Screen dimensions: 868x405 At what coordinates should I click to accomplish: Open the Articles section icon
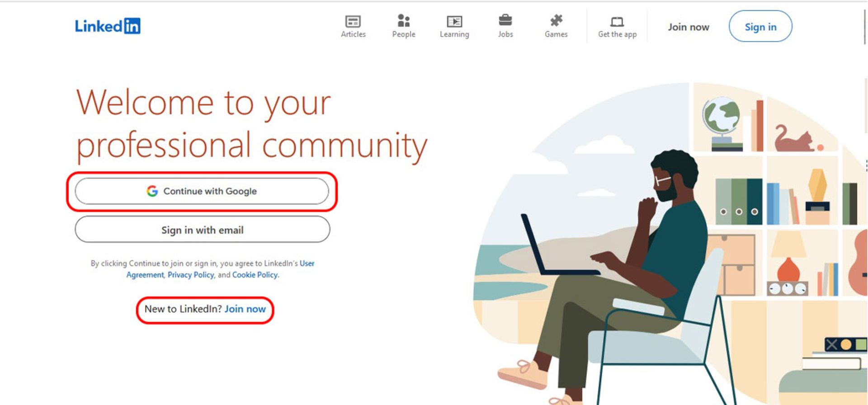click(x=353, y=21)
